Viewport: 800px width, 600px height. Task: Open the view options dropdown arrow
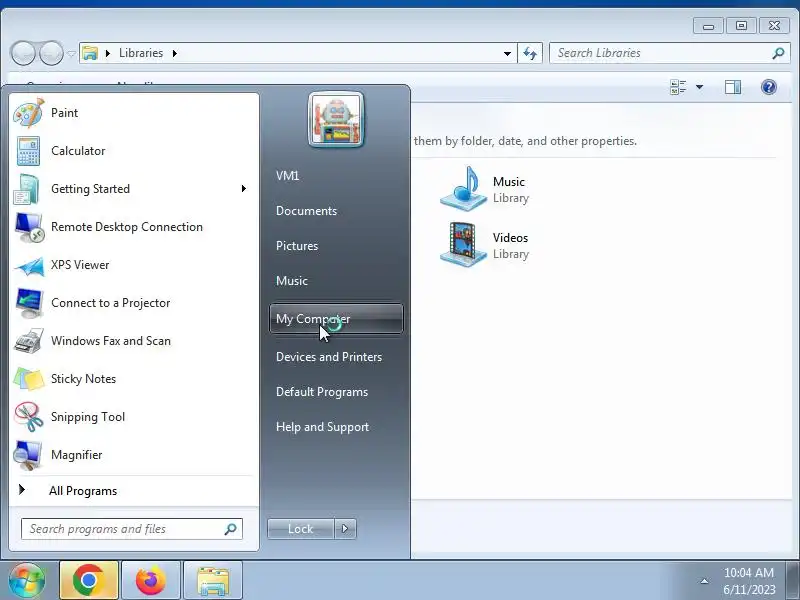click(699, 87)
